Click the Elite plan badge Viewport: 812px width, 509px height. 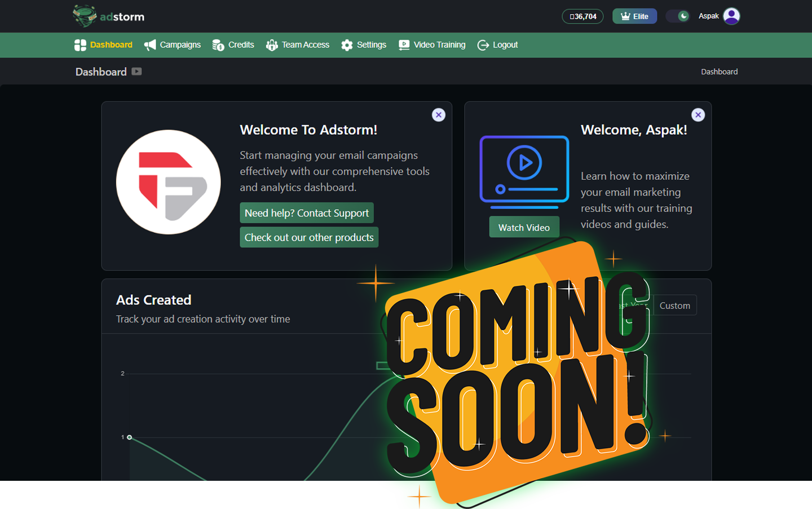click(634, 16)
